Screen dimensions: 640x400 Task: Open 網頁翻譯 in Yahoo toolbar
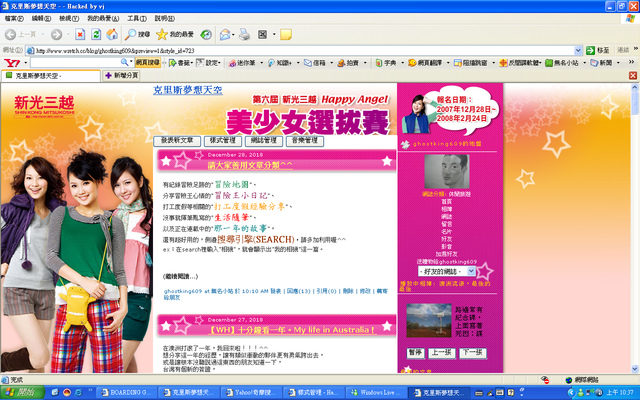click(x=425, y=63)
